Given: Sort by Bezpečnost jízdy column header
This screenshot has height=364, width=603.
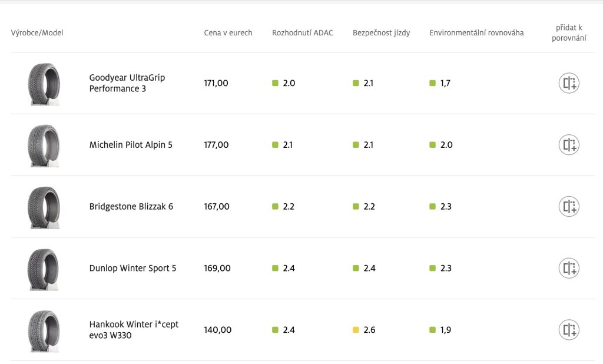Looking at the screenshot, I should (x=381, y=33).
